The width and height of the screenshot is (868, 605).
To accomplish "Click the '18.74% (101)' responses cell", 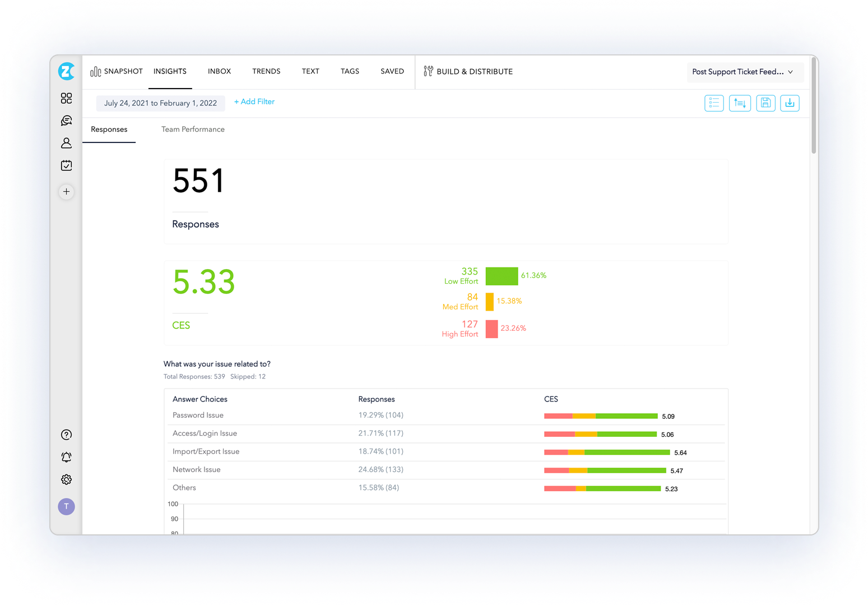I will tap(381, 451).
